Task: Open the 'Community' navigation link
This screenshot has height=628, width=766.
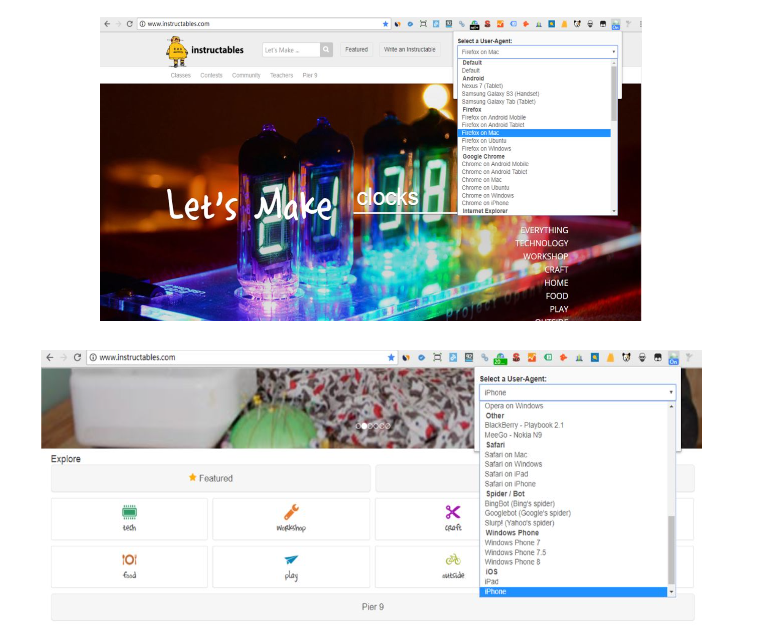Action: point(246,75)
